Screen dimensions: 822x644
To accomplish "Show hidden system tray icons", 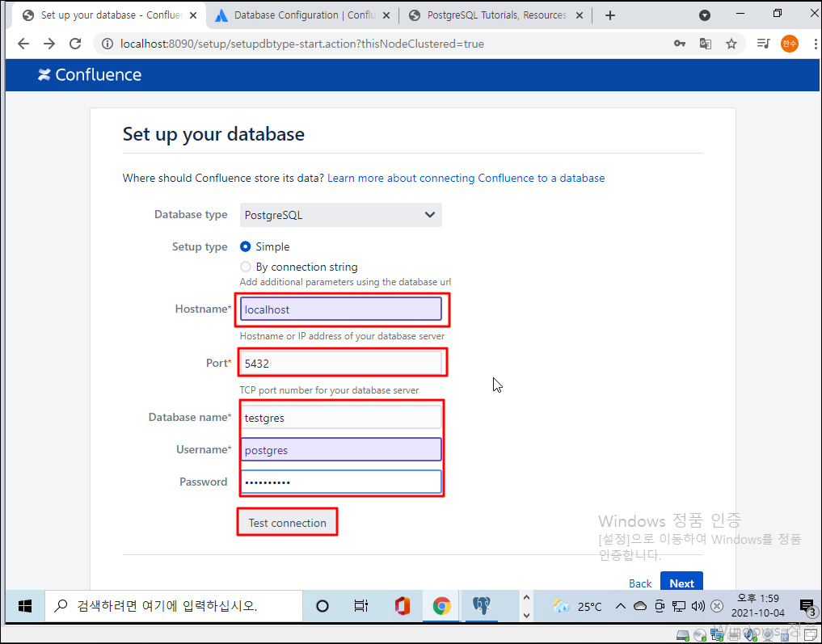I will [x=620, y=606].
